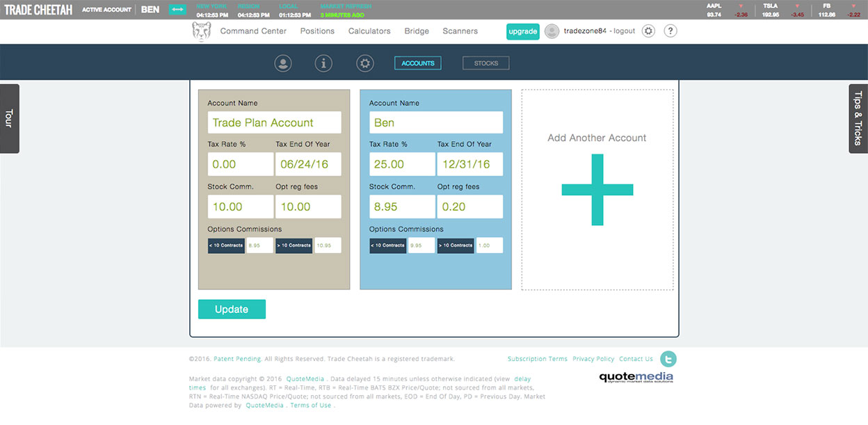
Task: Open the gear icon in sub-navigation bar
Action: point(365,63)
